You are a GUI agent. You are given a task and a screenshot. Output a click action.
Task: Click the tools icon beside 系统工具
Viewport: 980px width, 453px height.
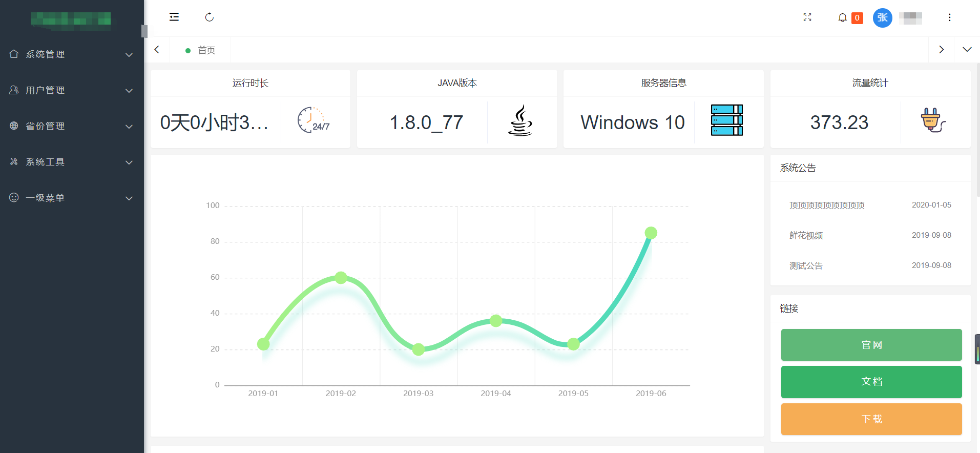tap(14, 161)
